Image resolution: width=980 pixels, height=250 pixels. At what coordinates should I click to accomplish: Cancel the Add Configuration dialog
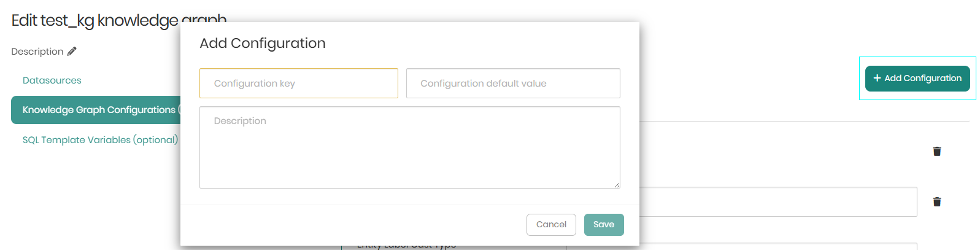pyautogui.click(x=550, y=225)
